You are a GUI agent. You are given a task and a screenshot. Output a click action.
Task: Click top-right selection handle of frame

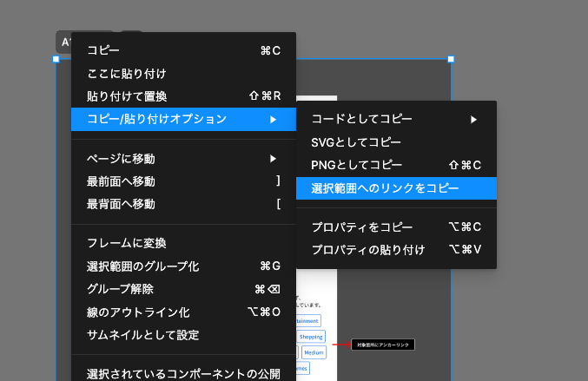coord(451,59)
